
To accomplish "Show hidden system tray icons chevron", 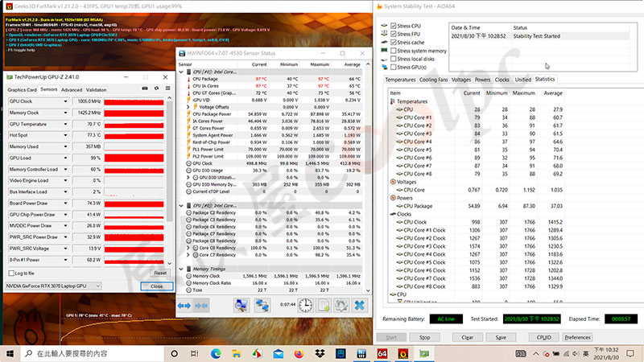I will (x=535, y=353).
